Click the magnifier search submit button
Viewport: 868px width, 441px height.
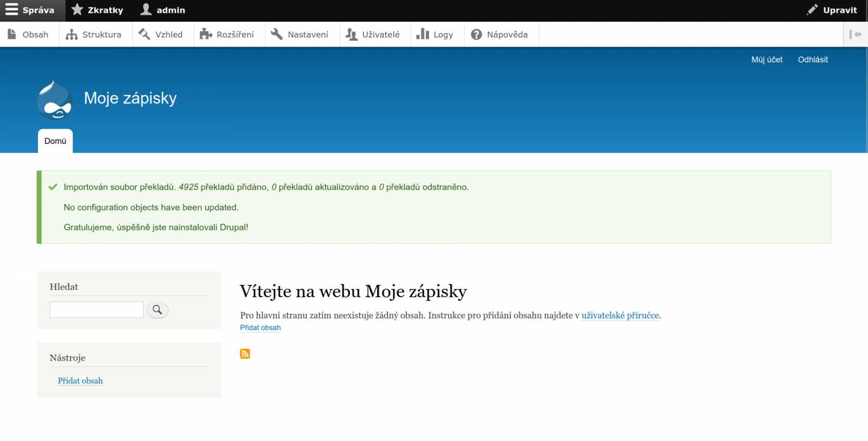tap(157, 310)
